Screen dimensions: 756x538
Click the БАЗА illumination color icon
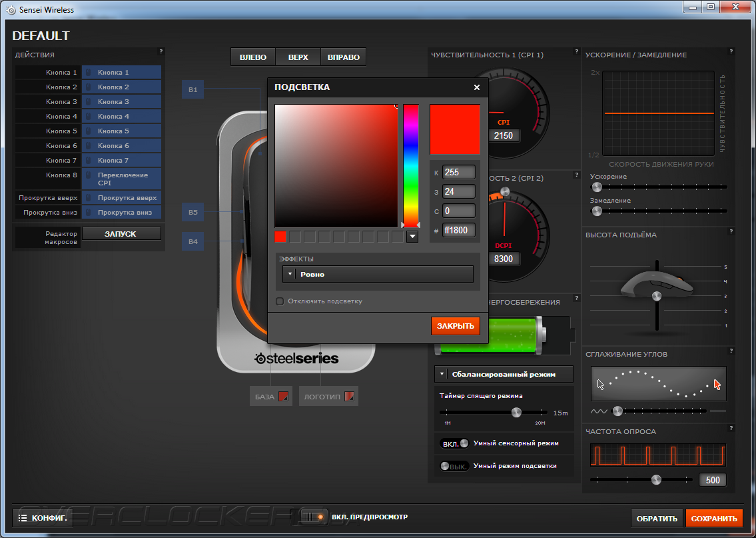pos(284,397)
